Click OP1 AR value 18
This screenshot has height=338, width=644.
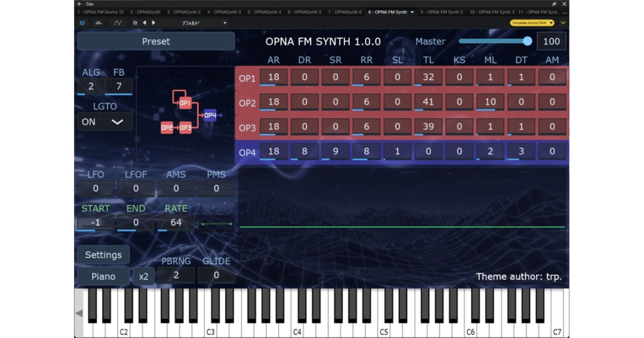[x=274, y=77]
